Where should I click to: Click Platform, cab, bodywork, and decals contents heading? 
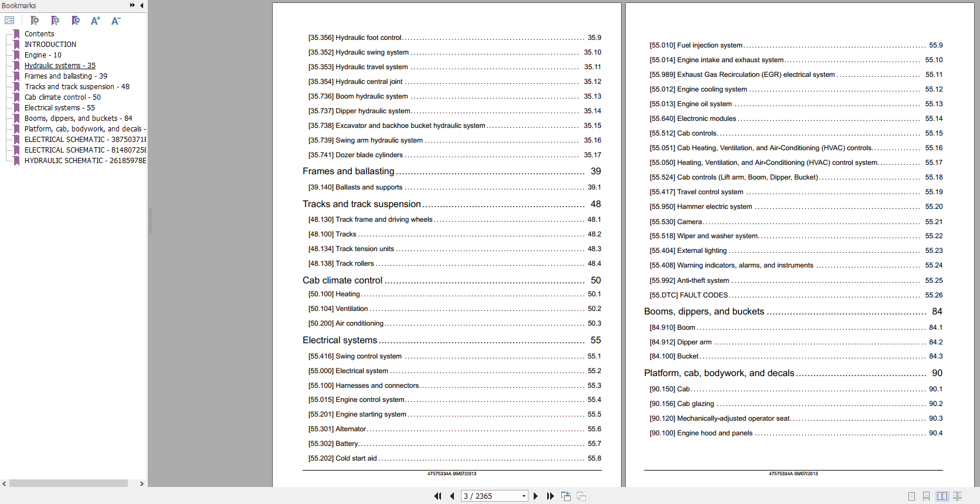(x=719, y=373)
